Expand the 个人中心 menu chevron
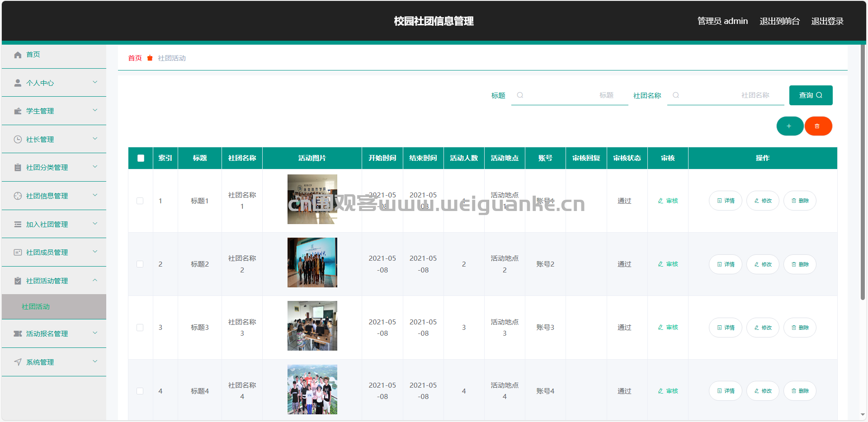The width and height of the screenshot is (868, 422). (95, 82)
